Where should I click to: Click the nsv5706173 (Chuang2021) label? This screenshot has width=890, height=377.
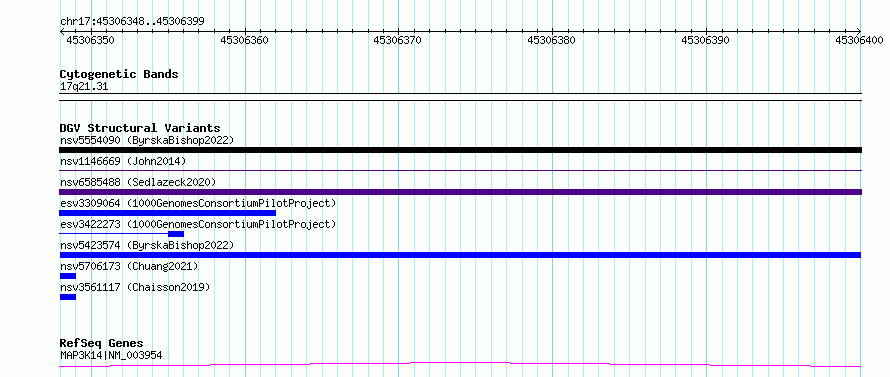pos(129,266)
